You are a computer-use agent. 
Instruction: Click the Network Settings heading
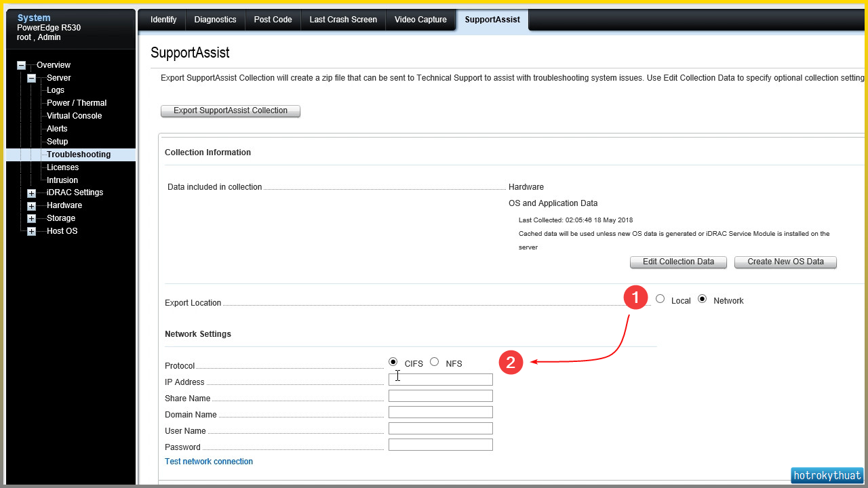tap(198, 334)
